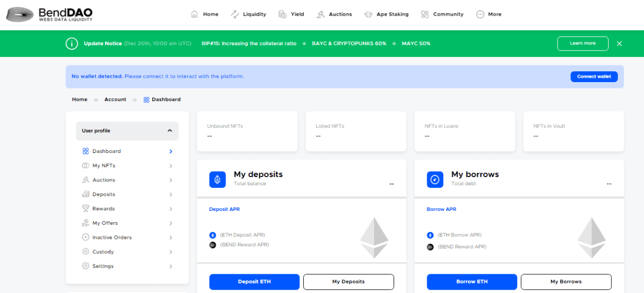The height and width of the screenshot is (293, 644).
Task: Click the BEND Reward APR icon under borrows
Action: point(430,247)
